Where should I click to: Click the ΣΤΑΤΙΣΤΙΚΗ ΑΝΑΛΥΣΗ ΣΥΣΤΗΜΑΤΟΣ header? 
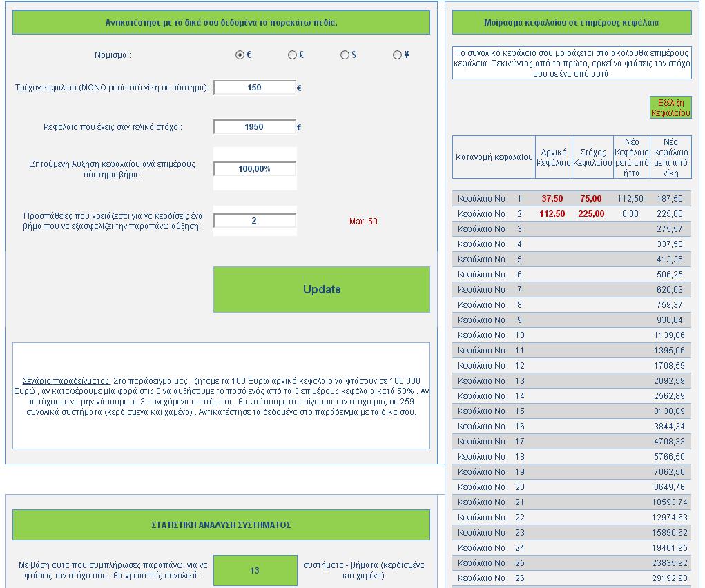pos(221,525)
